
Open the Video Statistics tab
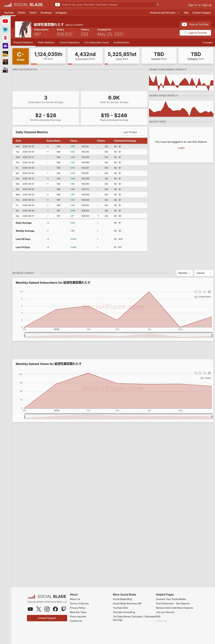point(46,42)
